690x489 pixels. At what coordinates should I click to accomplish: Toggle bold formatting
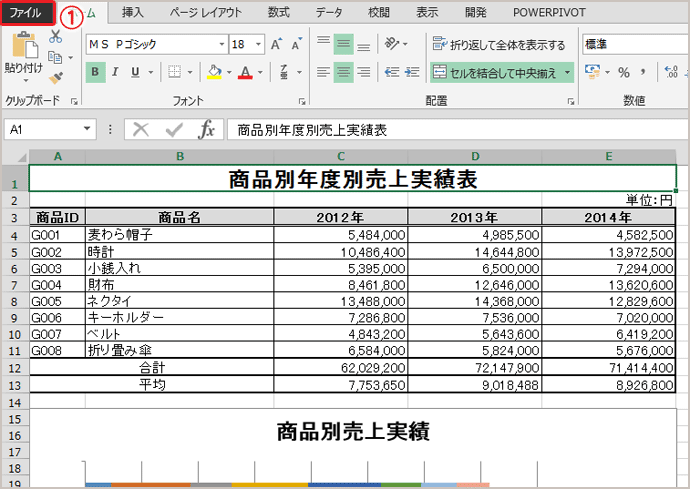(95, 72)
